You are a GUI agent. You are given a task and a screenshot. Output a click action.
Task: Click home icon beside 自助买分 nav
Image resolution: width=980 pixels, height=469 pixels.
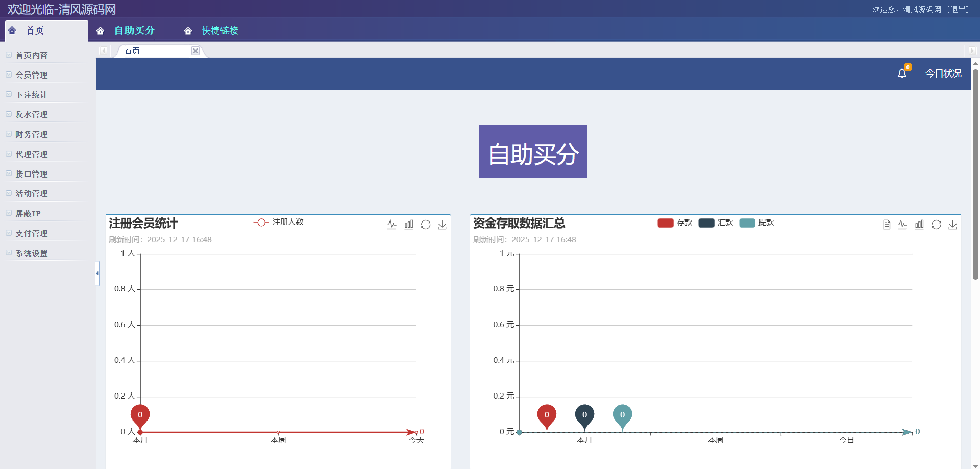pyautogui.click(x=100, y=31)
